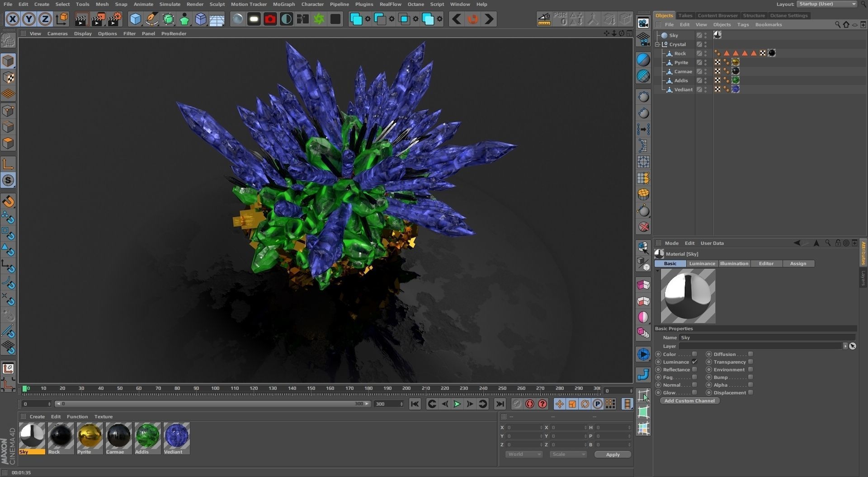Click the red camera toolbar icon
This screenshot has width=868, height=477.
(270, 19)
